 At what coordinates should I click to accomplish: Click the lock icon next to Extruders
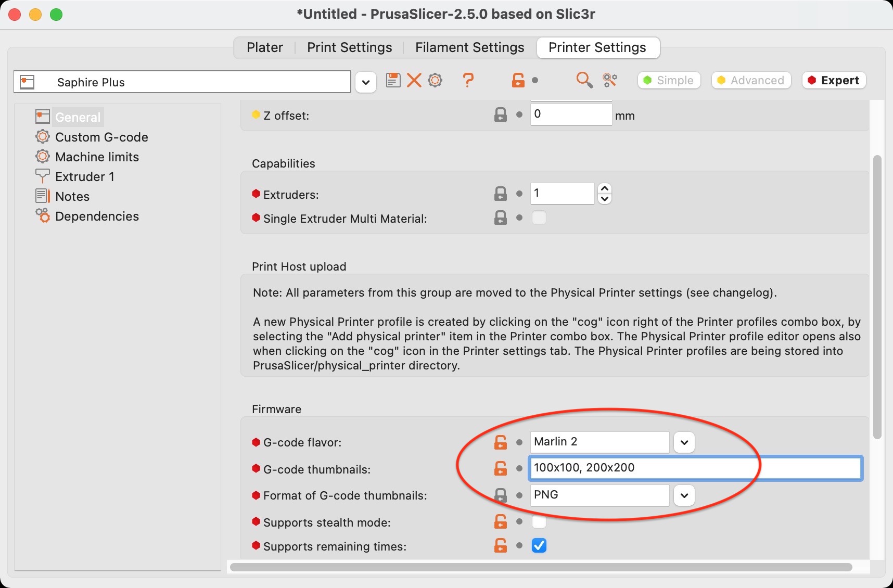[500, 194]
